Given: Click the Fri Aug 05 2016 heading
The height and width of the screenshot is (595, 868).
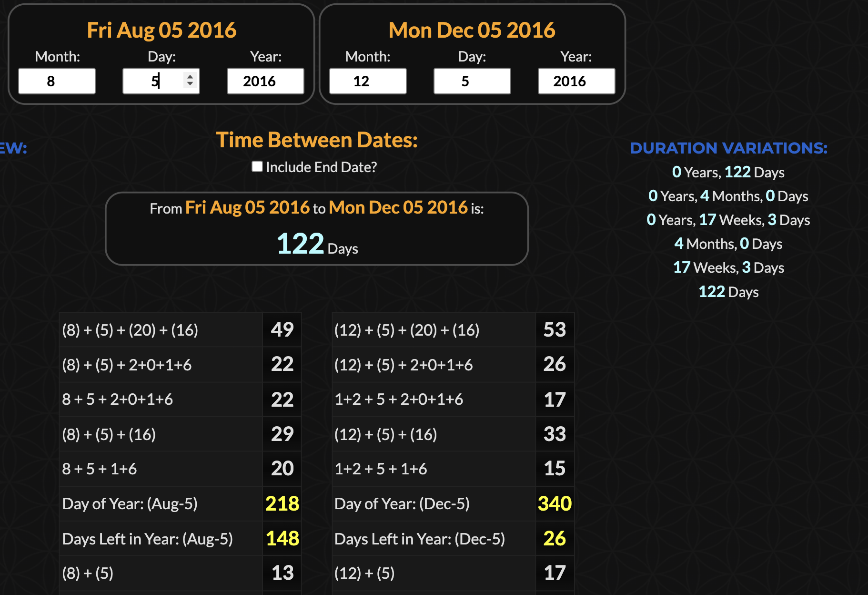Looking at the screenshot, I should tap(161, 30).
